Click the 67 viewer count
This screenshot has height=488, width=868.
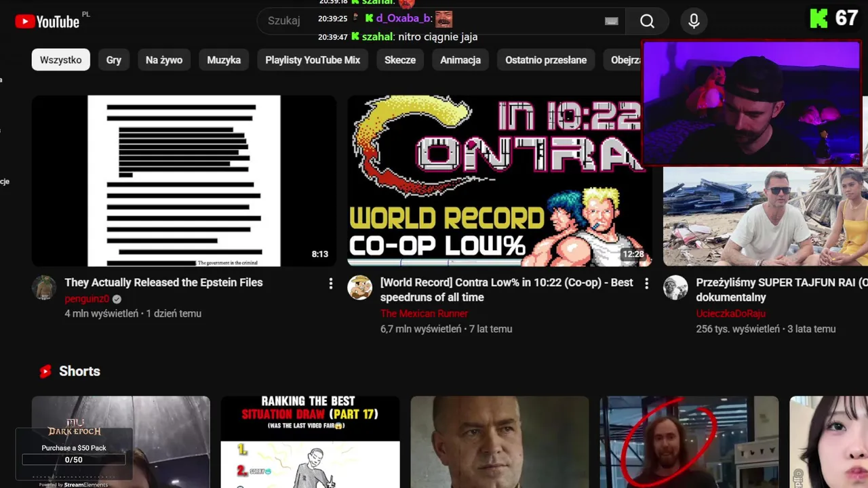tap(846, 18)
